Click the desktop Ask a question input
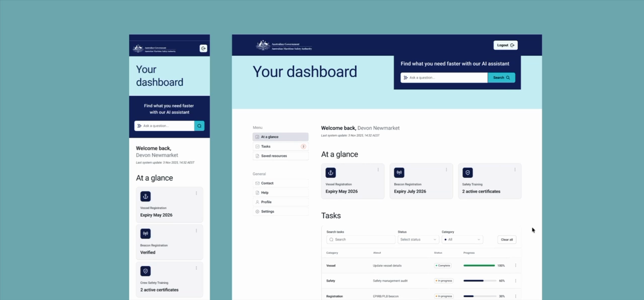 [444, 78]
